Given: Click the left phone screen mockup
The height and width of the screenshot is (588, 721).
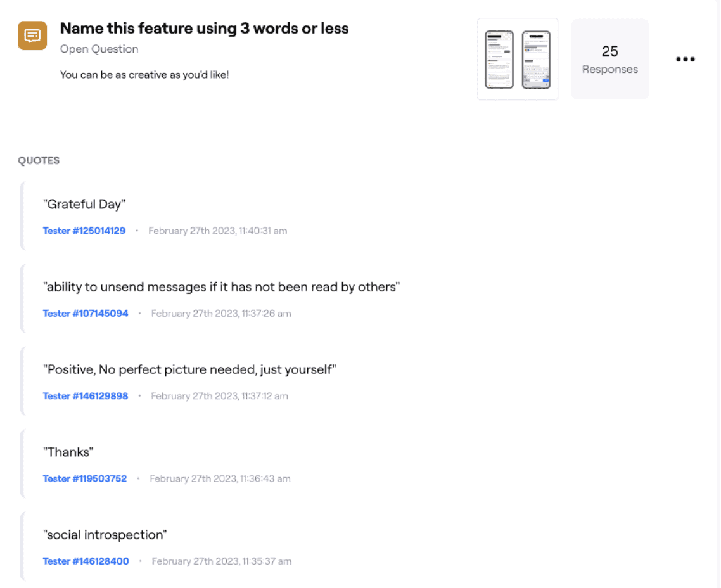Looking at the screenshot, I should pos(499,60).
